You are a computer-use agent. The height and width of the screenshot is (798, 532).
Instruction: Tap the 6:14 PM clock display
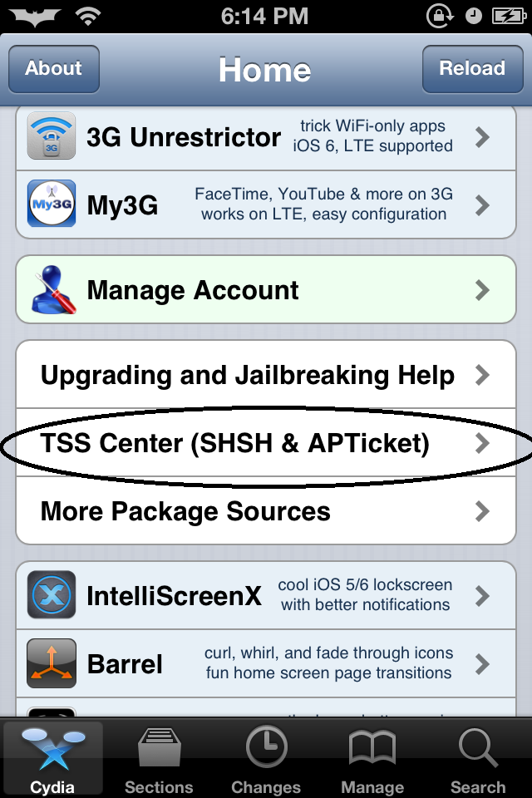tap(266, 15)
